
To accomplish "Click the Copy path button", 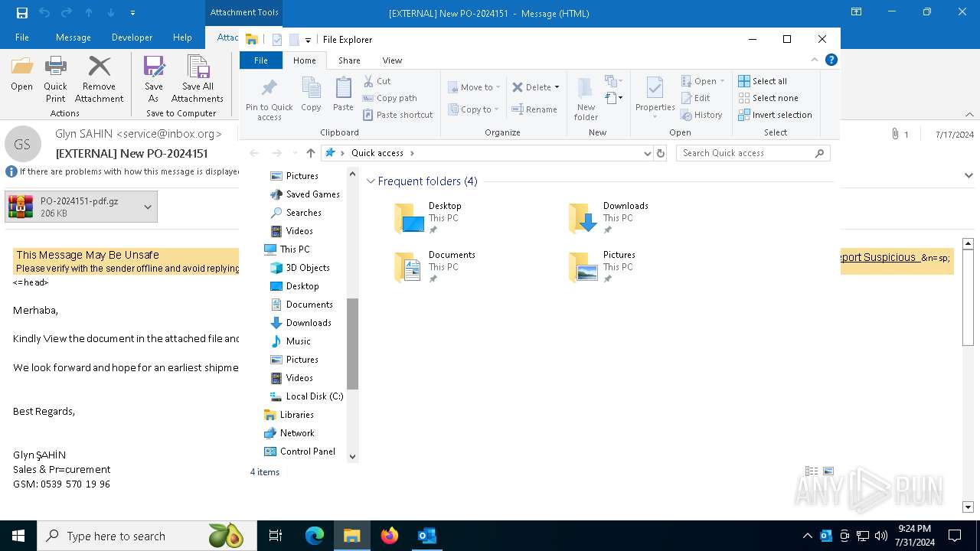I will 390,98.
